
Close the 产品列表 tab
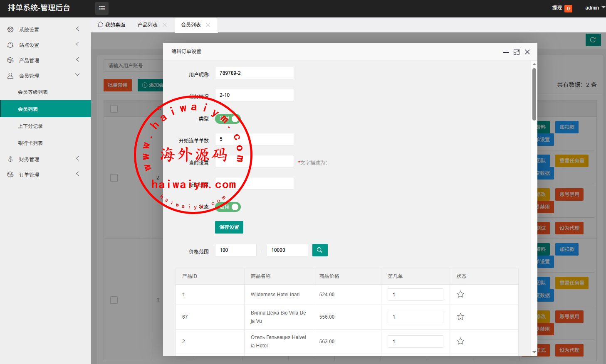coord(165,25)
